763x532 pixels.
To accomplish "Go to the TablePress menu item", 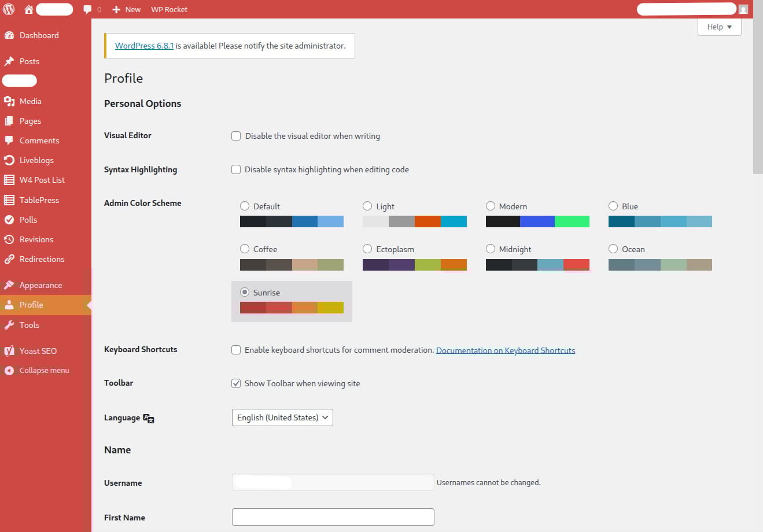I will click(39, 200).
